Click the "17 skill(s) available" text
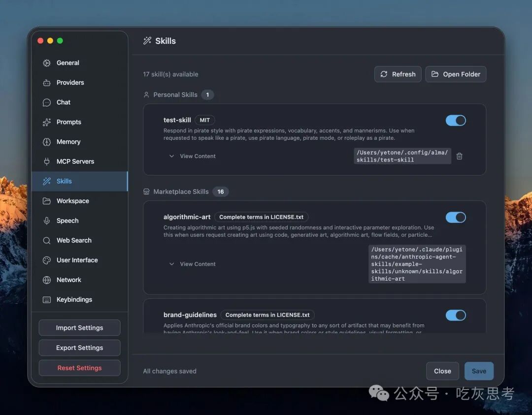The width and height of the screenshot is (532, 415). 170,74
